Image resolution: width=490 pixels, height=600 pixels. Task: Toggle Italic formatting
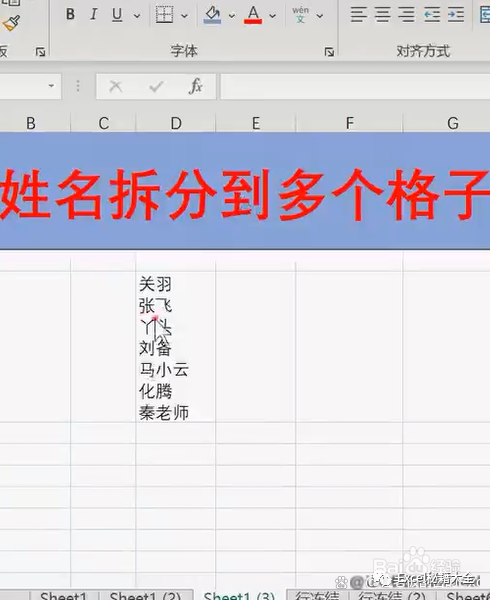coord(93,15)
